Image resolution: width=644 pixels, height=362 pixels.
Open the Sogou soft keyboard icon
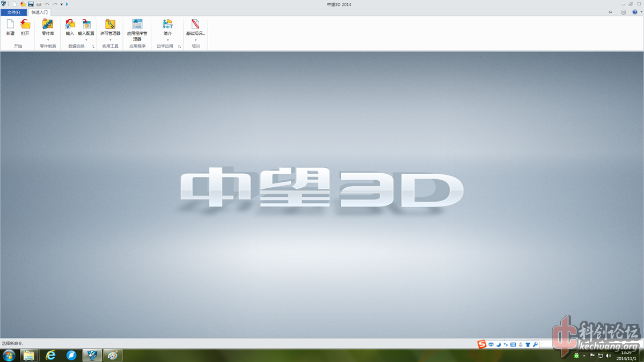pyautogui.click(x=513, y=344)
